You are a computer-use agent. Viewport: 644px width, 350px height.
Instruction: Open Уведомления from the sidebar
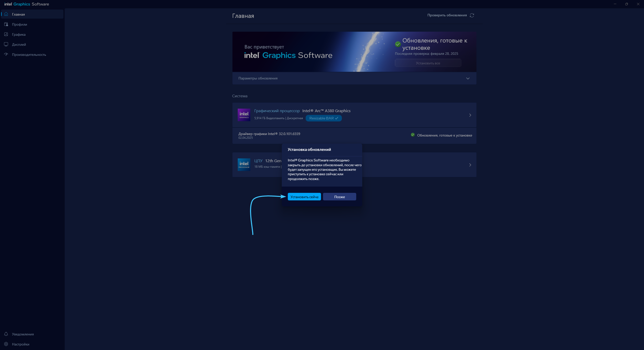(32, 334)
